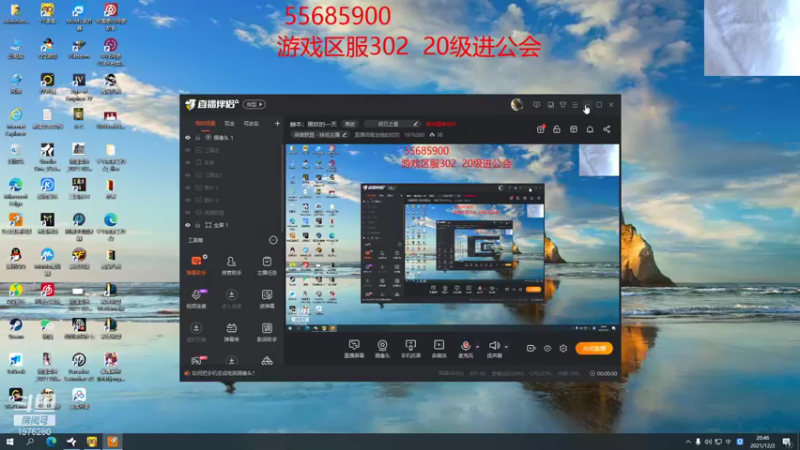This screenshot has height=450, width=800.
Task: Toggle the eye icon on the second source row
Action: tap(188, 151)
